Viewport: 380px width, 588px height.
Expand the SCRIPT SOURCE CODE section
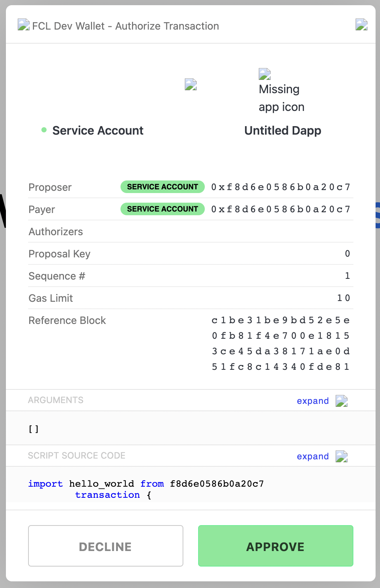[x=312, y=456]
